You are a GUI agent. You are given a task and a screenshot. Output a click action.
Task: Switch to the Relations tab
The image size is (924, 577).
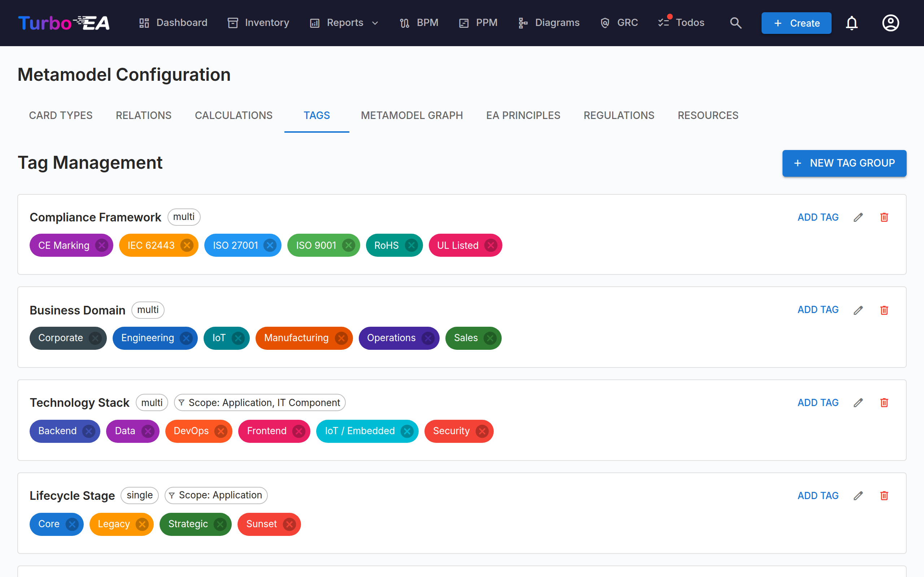coord(144,115)
